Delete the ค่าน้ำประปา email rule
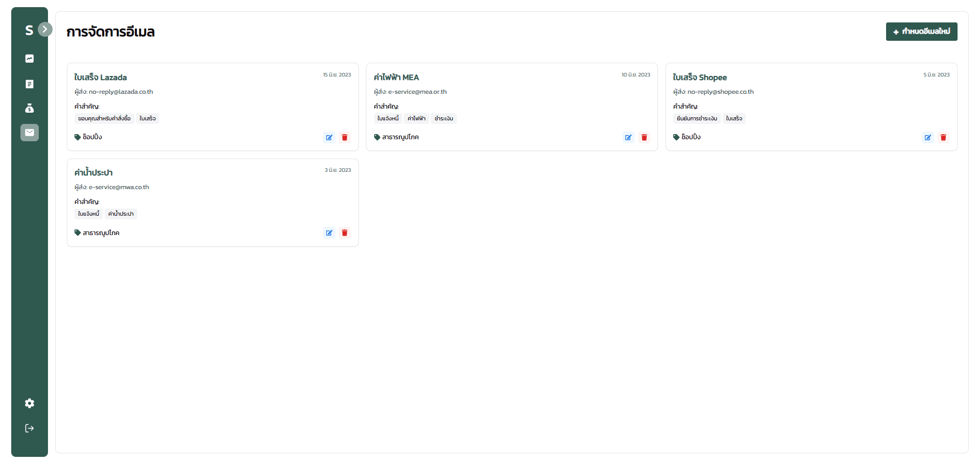The height and width of the screenshot is (464, 980). [345, 233]
